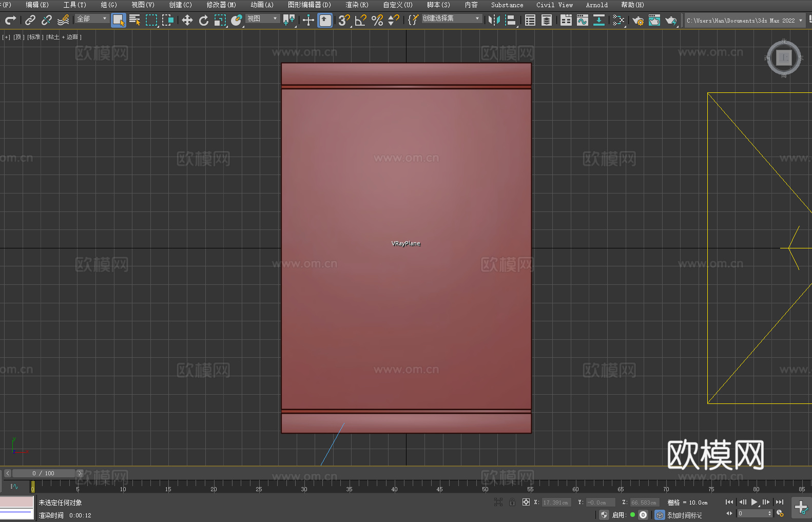The image size is (812, 522).
Task: Toggle Angle Snap button
Action: tap(360, 20)
